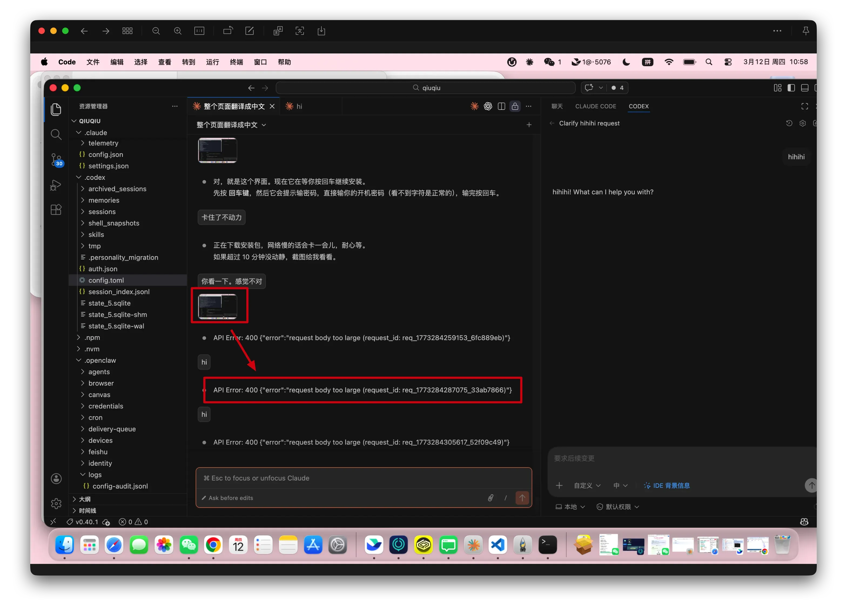Switch to the CLAUDE CODE panel tab
This screenshot has height=616, width=847.
pyautogui.click(x=596, y=106)
